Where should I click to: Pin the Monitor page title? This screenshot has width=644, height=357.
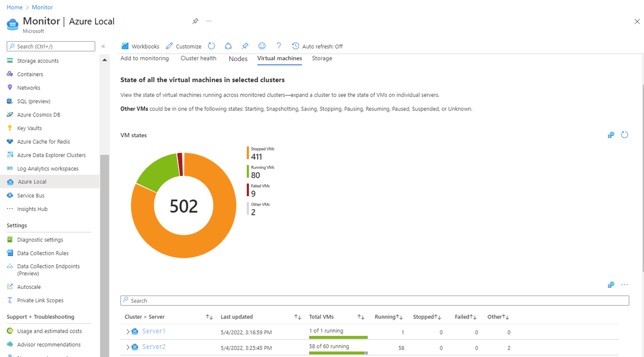tap(195, 21)
